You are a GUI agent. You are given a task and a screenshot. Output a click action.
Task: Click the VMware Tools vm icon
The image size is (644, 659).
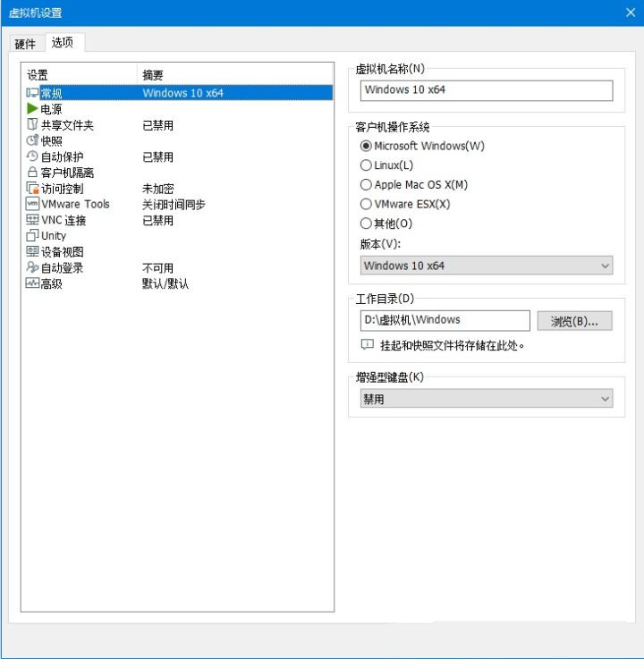(32, 204)
